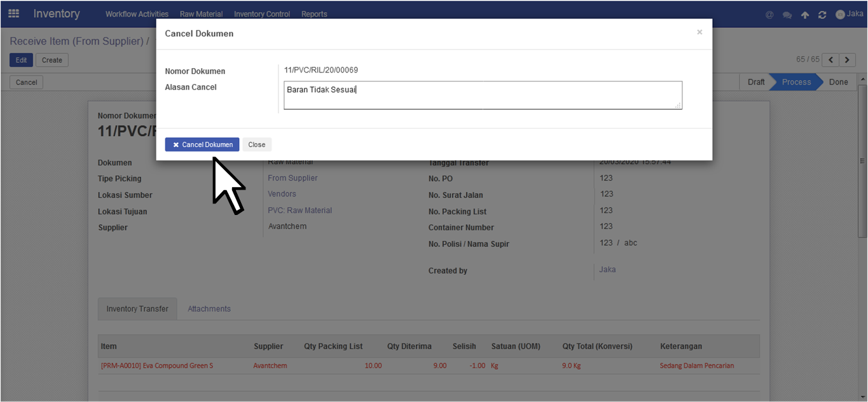Go to previous record with left chevron

click(x=830, y=60)
